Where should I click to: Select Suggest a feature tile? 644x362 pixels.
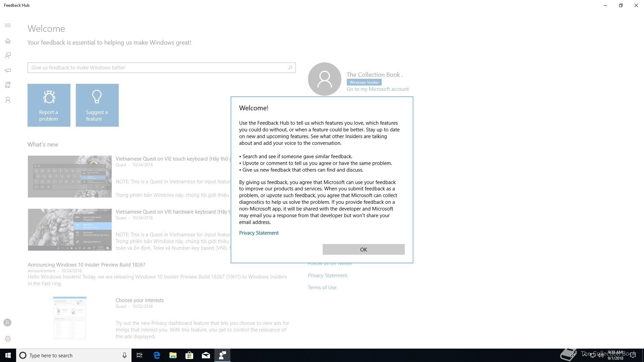pyautogui.click(x=97, y=105)
